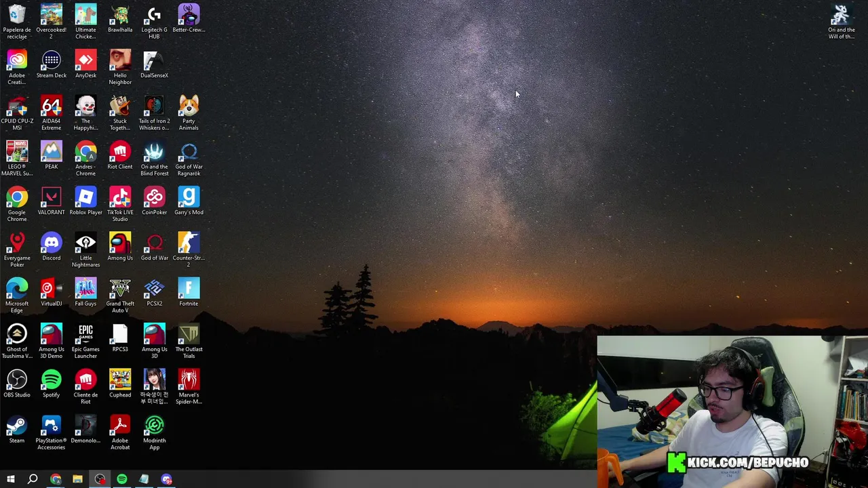868x488 pixels.
Task: Select the Logitech G HUB icon
Action: 154,21
